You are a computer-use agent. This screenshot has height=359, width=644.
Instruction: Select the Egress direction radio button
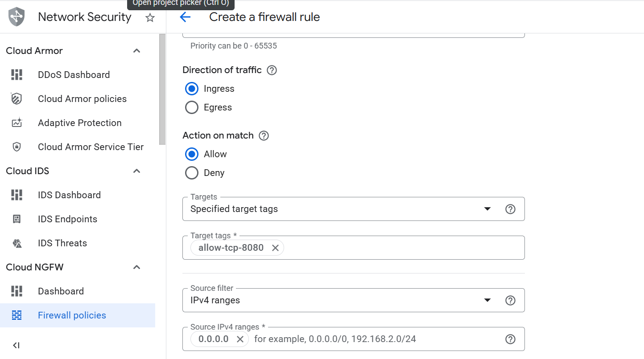(x=191, y=107)
